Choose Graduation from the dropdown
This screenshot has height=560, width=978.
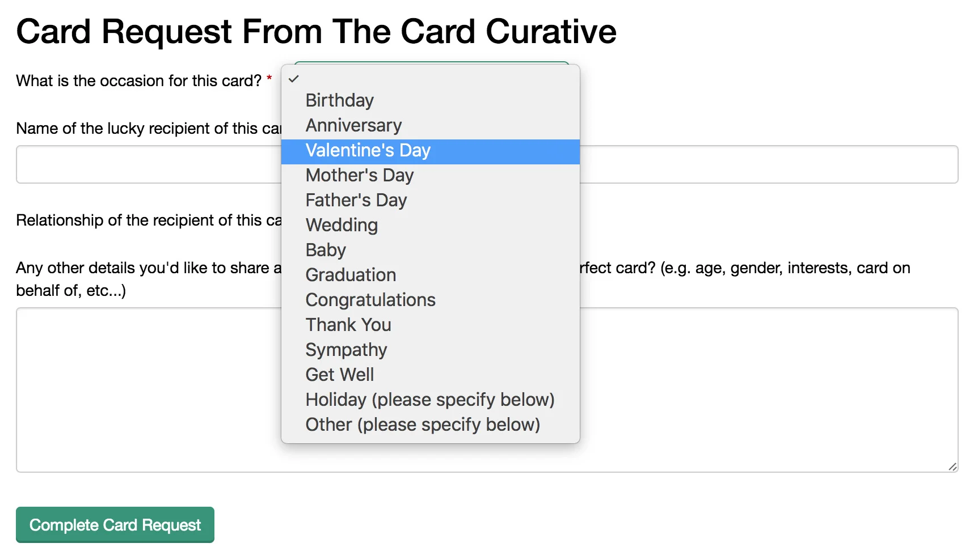pyautogui.click(x=351, y=275)
